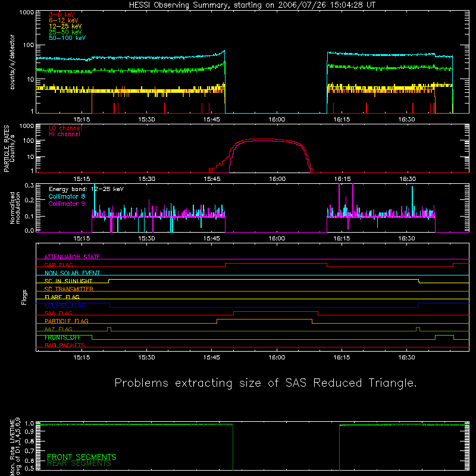Click the Mon. Rate LIVETIME axis label
The image size is (476, 476).
(15, 447)
